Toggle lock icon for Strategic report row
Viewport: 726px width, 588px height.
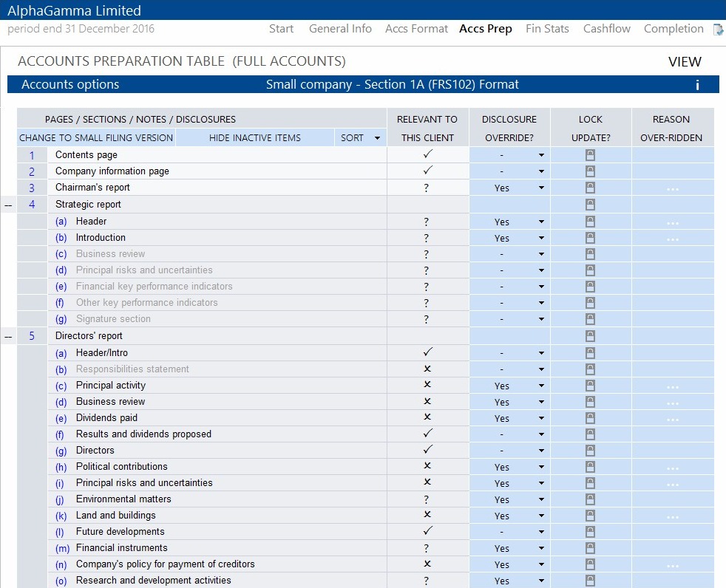(x=590, y=205)
